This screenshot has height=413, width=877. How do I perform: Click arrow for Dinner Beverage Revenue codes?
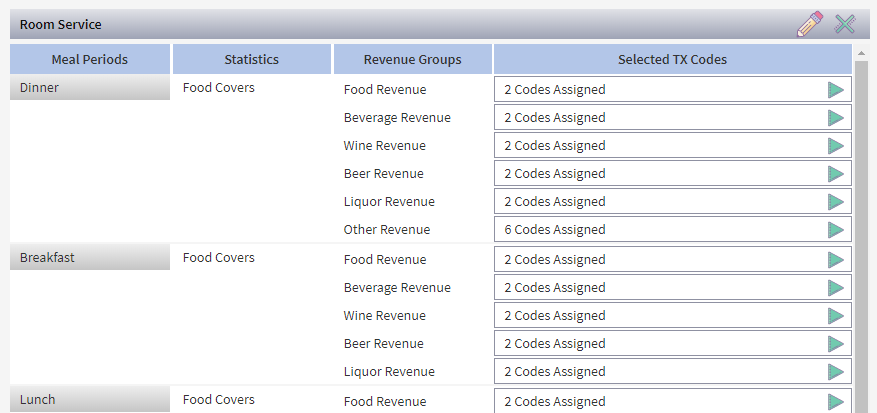point(836,118)
